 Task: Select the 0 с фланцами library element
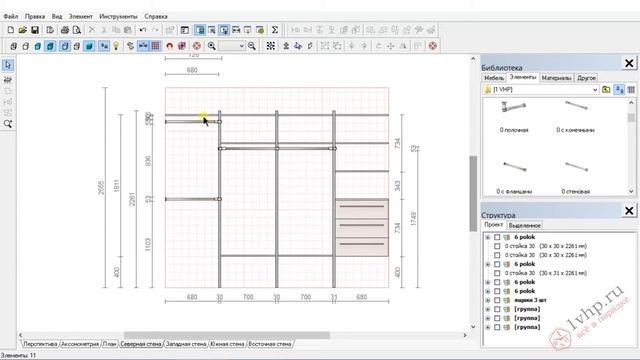point(514,177)
